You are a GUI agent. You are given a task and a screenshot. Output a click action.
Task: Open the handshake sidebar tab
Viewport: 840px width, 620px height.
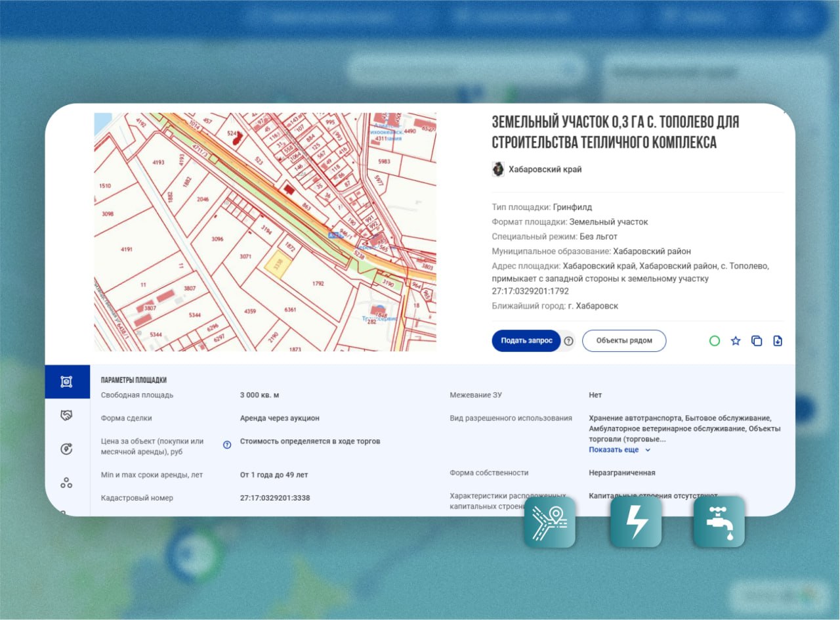coord(66,416)
